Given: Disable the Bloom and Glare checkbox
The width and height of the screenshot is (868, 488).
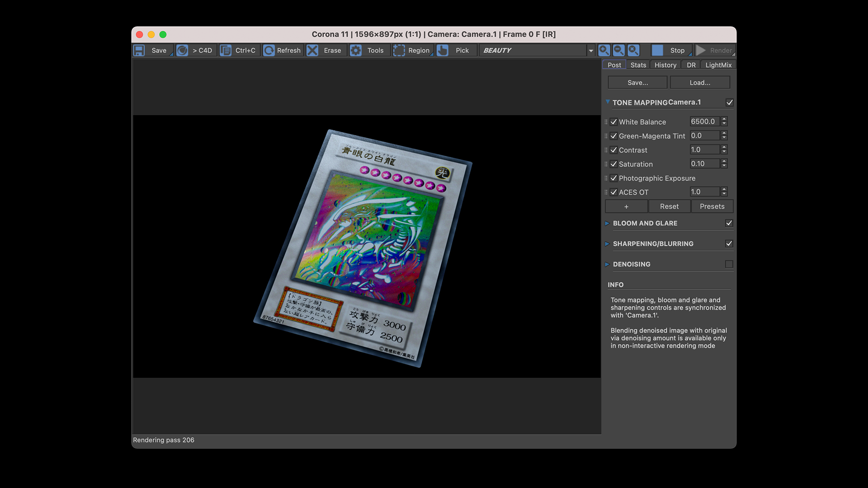Looking at the screenshot, I should [729, 223].
